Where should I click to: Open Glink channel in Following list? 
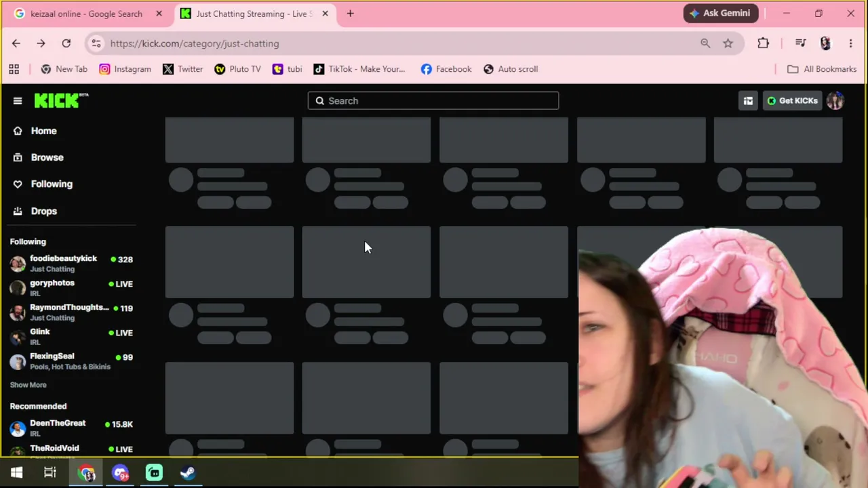71,336
